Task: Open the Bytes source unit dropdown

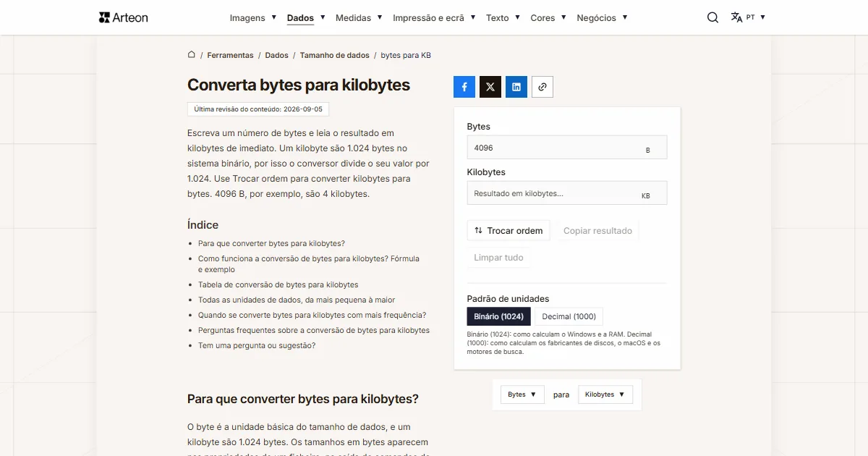Action: [x=522, y=394]
